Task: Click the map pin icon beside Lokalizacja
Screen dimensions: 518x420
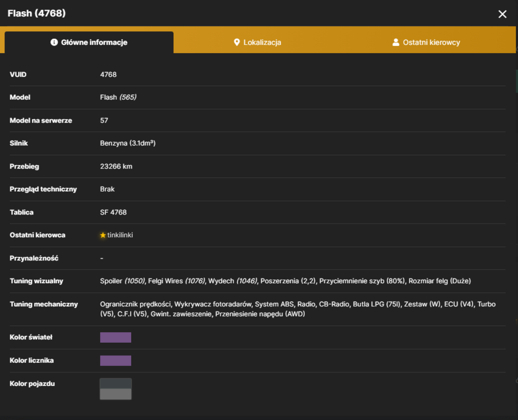Action: (237, 42)
